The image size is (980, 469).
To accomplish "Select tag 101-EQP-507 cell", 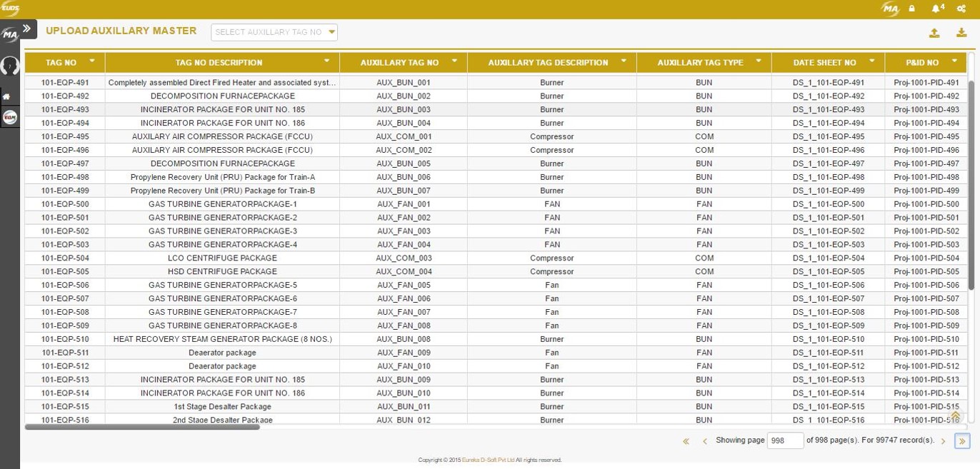I will coord(65,299).
